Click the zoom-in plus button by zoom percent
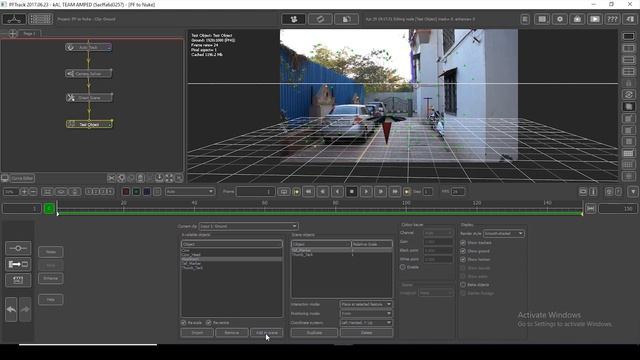The height and width of the screenshot is (360, 640). 24,191
